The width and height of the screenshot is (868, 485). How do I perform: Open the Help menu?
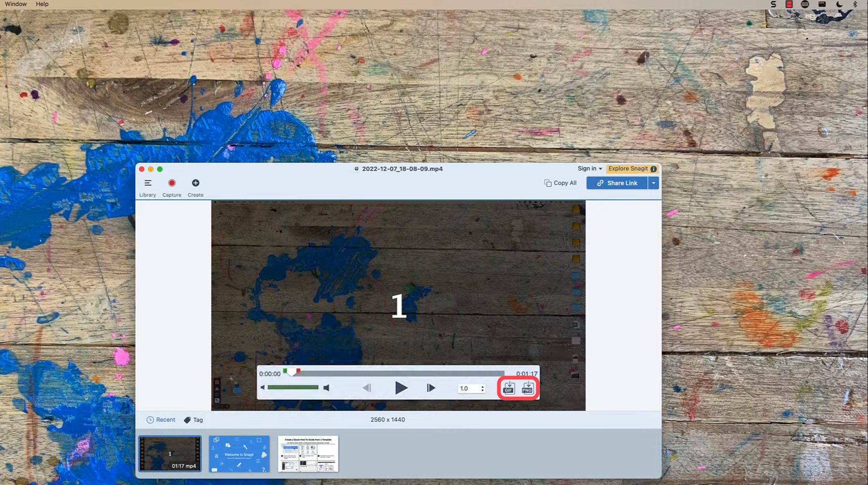click(x=41, y=4)
